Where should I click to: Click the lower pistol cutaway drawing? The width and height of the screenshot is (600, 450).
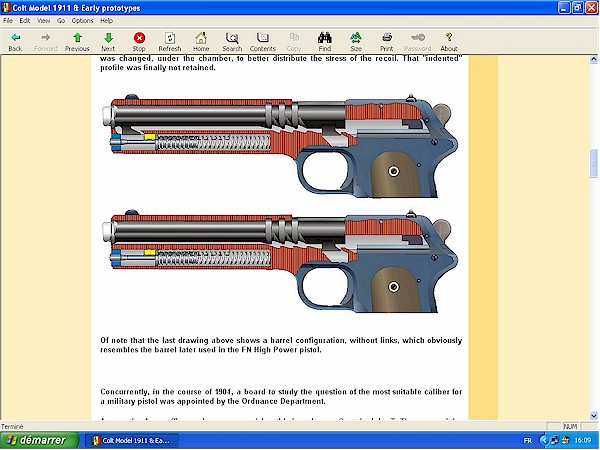point(280,261)
